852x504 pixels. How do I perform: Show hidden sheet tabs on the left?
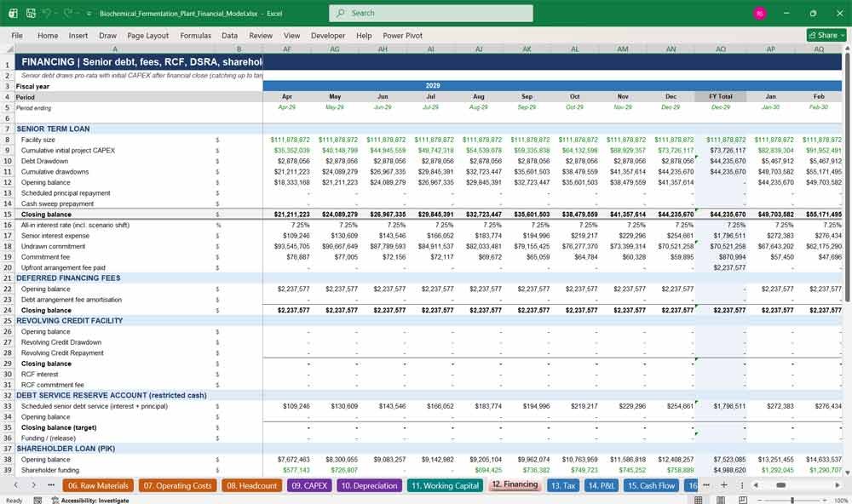51,485
